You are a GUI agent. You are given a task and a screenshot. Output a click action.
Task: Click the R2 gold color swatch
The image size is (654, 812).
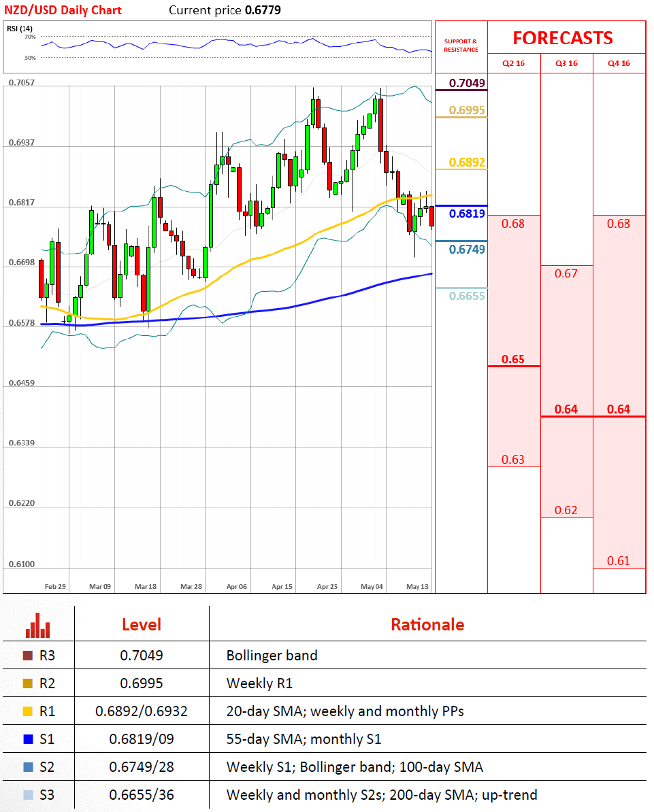28,683
